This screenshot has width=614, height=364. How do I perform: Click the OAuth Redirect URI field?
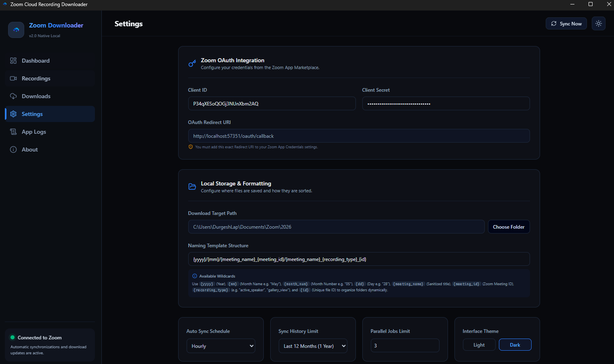[x=359, y=136]
